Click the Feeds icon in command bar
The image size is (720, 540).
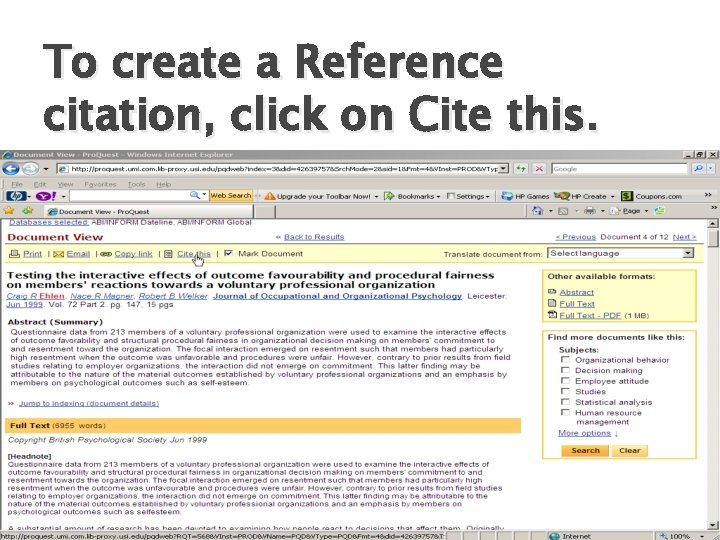pos(563,211)
